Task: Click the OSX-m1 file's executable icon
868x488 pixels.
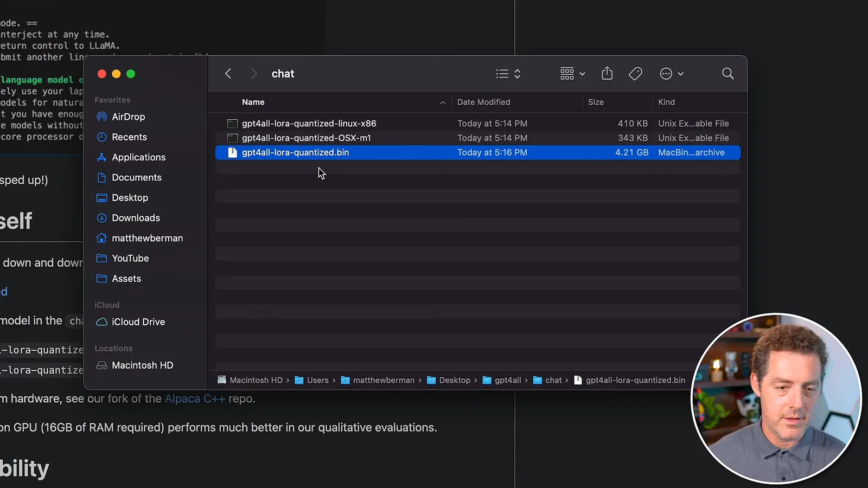Action: pyautogui.click(x=233, y=138)
